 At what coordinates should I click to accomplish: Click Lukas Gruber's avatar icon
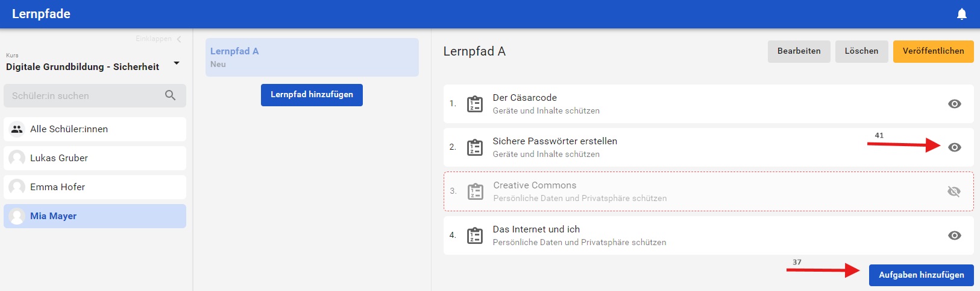17,158
